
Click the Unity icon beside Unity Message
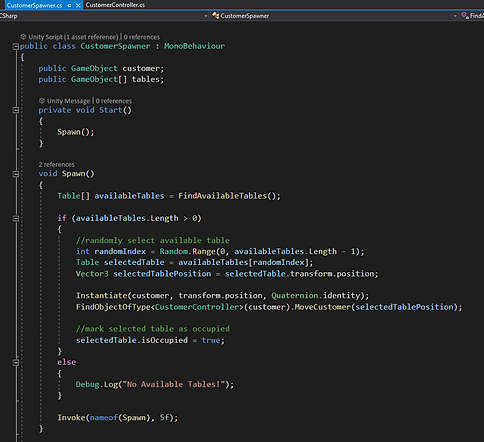42,100
